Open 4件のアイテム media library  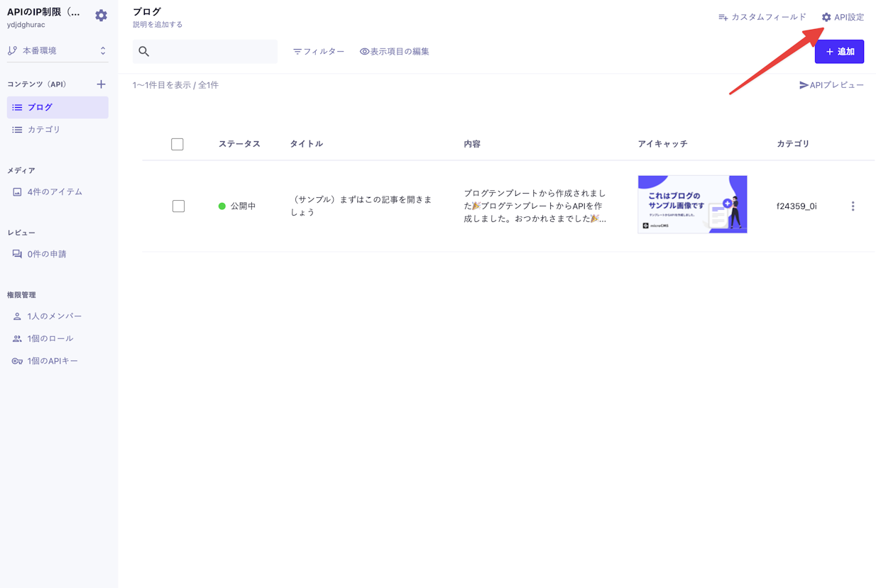coord(54,192)
